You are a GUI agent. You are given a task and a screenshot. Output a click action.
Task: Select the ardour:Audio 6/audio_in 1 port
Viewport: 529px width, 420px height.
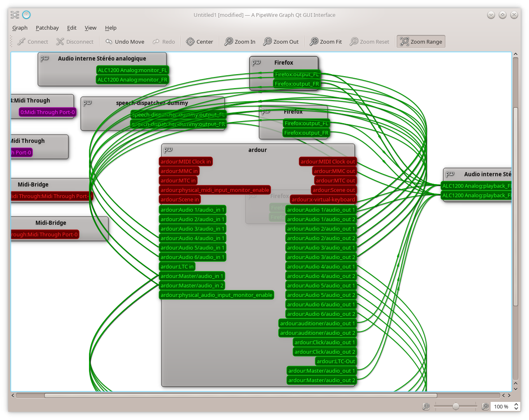point(193,257)
